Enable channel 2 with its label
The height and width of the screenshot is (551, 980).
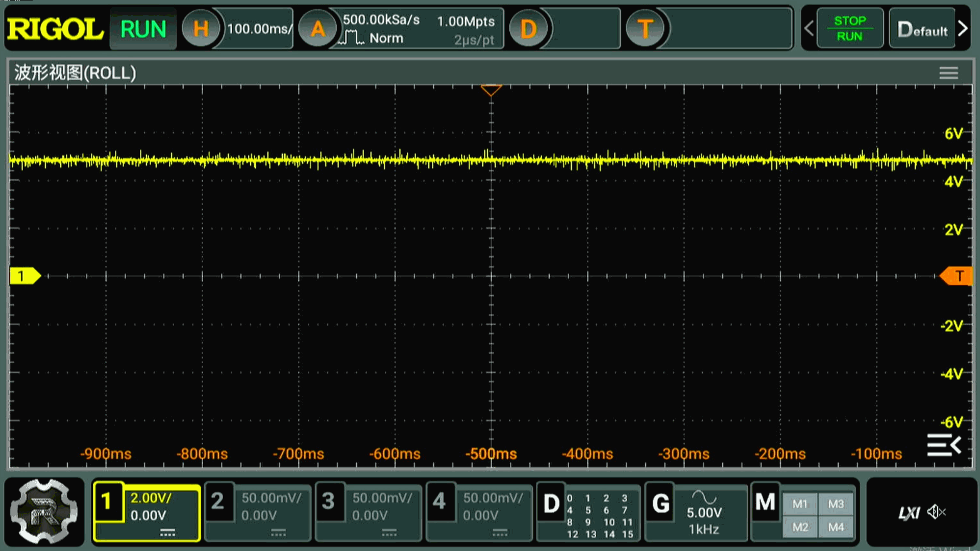point(218,502)
